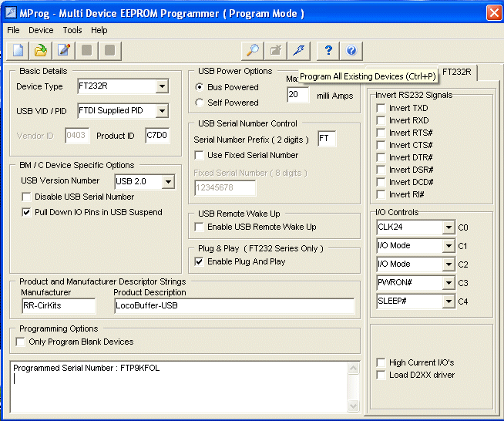Click the Programmed Serial Number log text
Screen dimensions: 504x421
[x=86, y=368]
